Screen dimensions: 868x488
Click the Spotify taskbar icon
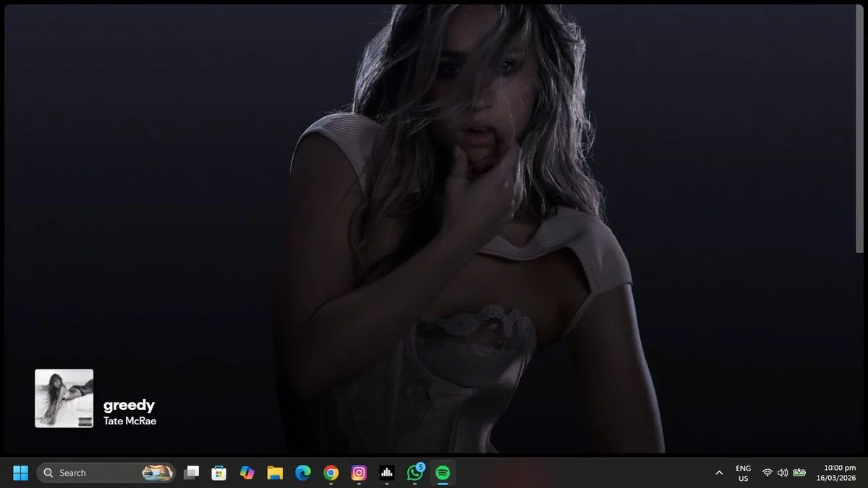click(x=443, y=473)
